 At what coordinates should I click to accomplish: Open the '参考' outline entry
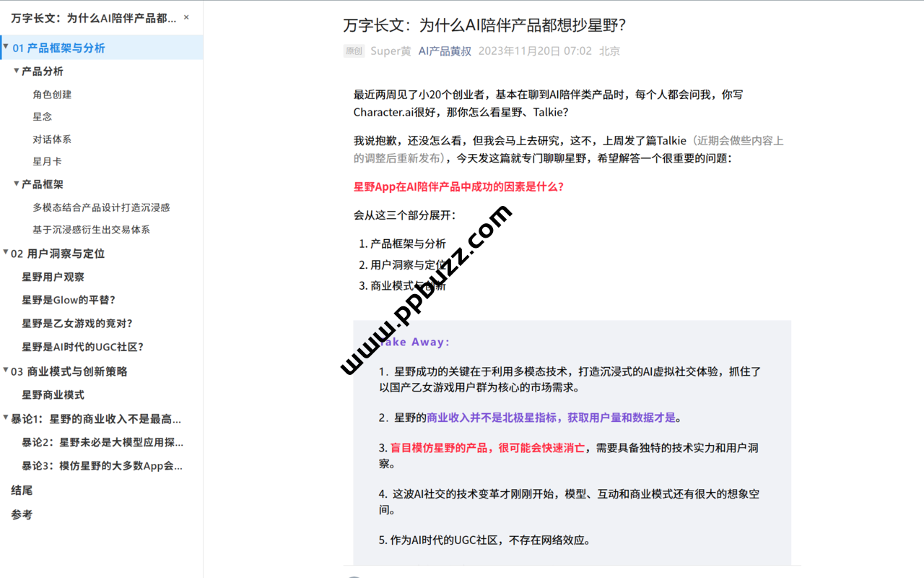(22, 514)
